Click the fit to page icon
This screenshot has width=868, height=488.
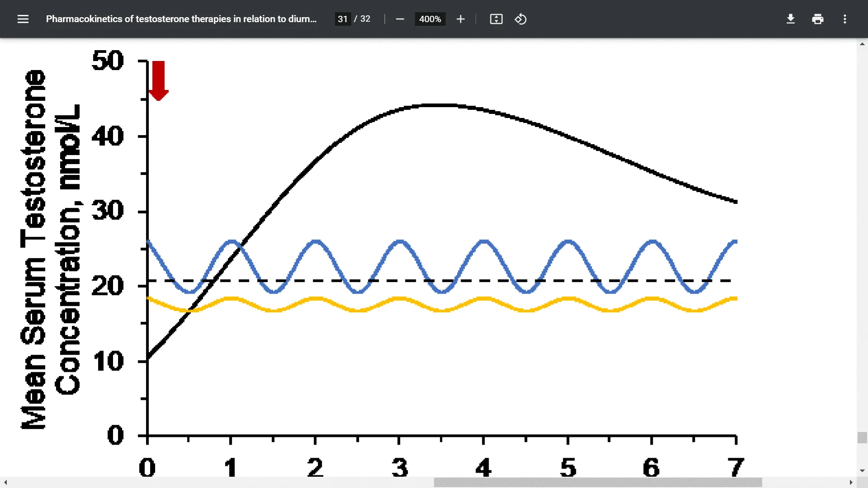(496, 19)
